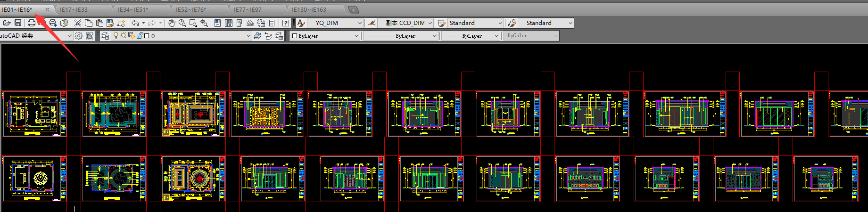This screenshot has height=212, width=868.
Task: Click the Layer Previous icon
Action: coord(268,36)
